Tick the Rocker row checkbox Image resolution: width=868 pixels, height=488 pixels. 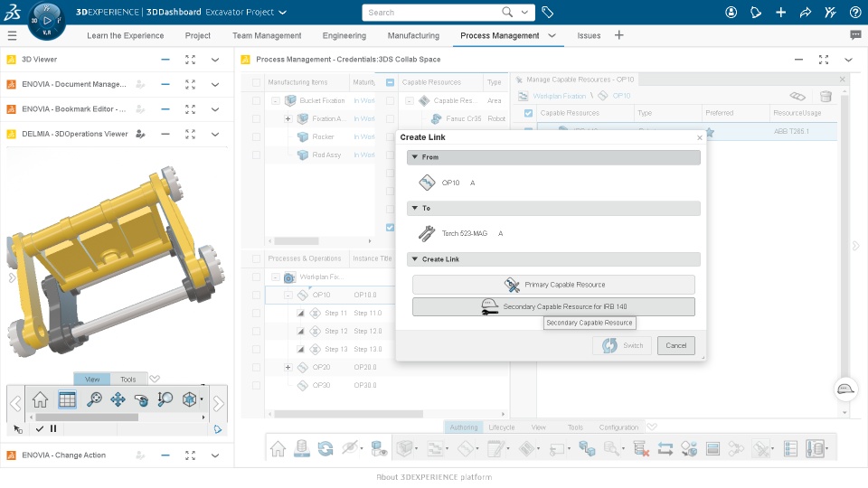[x=256, y=136]
